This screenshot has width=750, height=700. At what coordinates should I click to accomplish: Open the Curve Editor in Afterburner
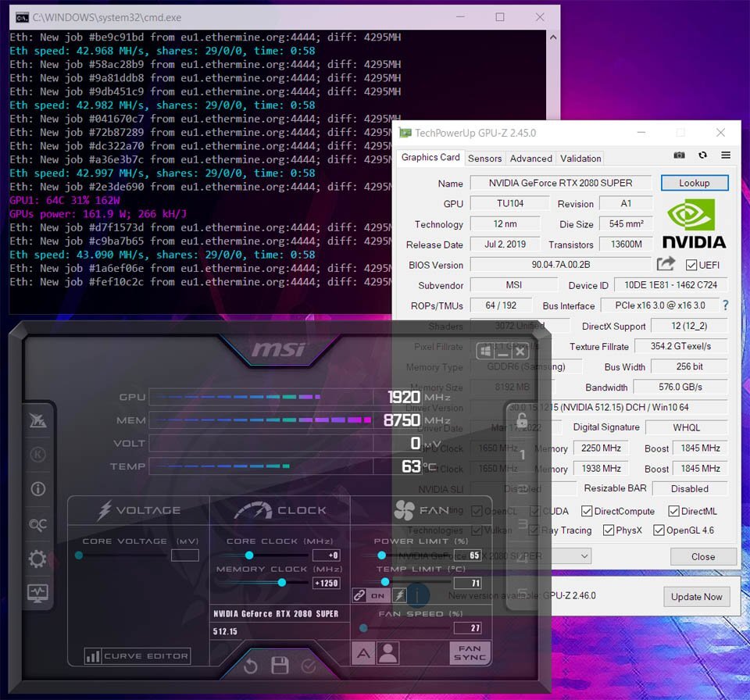137,656
